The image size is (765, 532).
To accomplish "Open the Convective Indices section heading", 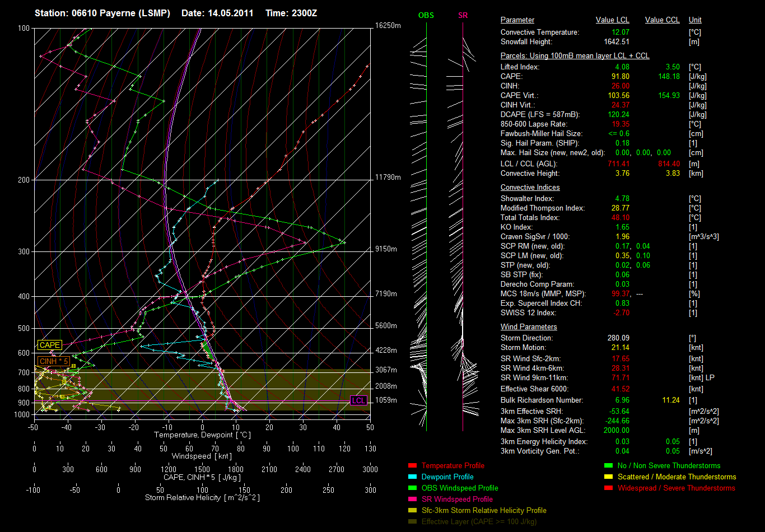I will coord(530,188).
